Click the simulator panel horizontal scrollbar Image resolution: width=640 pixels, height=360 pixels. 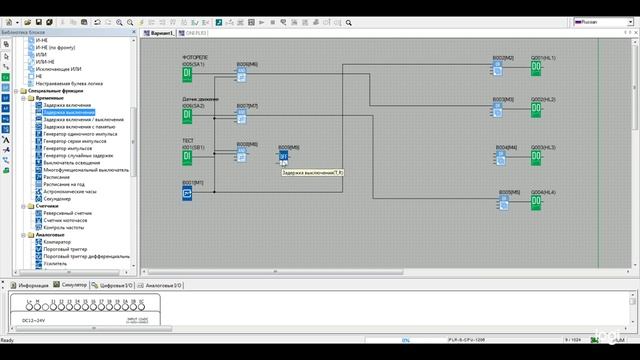[94, 328]
